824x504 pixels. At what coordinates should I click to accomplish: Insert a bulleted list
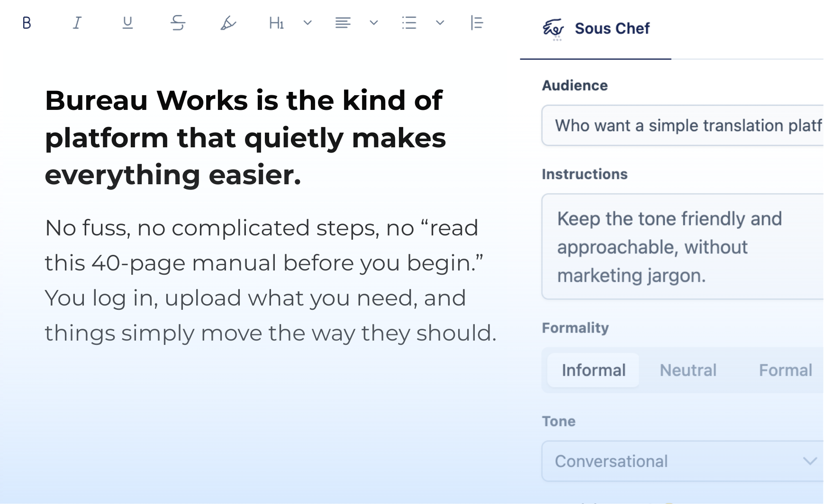(x=409, y=23)
